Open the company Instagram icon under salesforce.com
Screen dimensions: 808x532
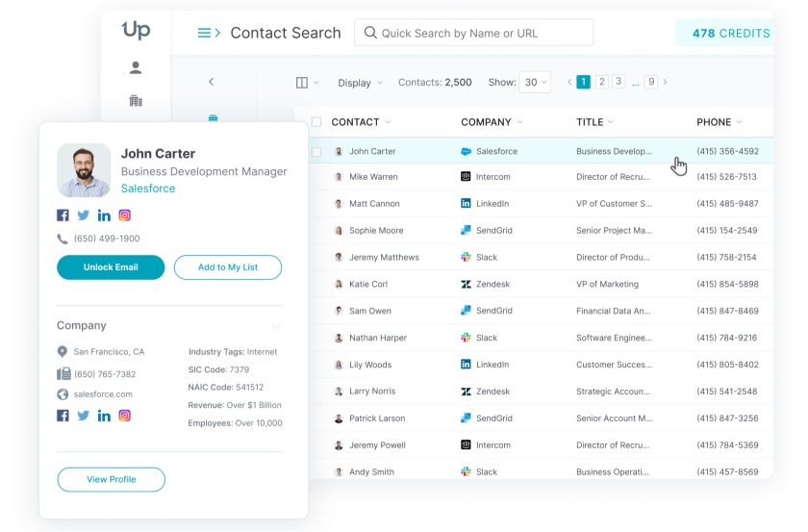coord(125,416)
